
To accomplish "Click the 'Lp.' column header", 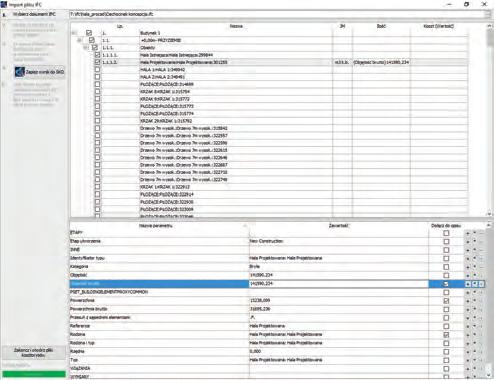I will [120, 26].
